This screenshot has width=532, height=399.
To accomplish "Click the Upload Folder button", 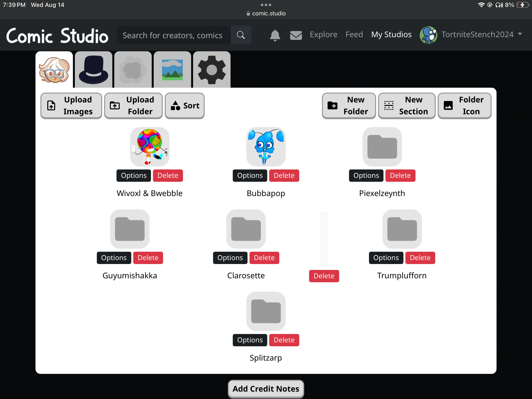I will (133, 106).
